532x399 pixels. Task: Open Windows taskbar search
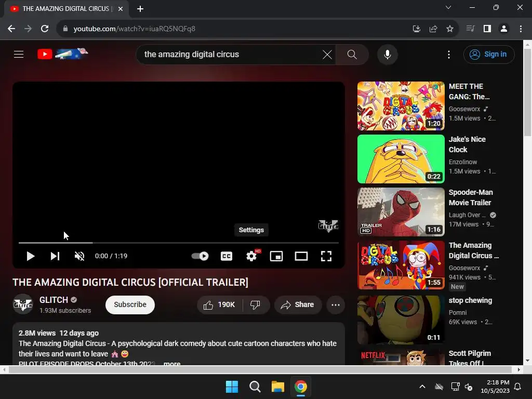[255, 387]
